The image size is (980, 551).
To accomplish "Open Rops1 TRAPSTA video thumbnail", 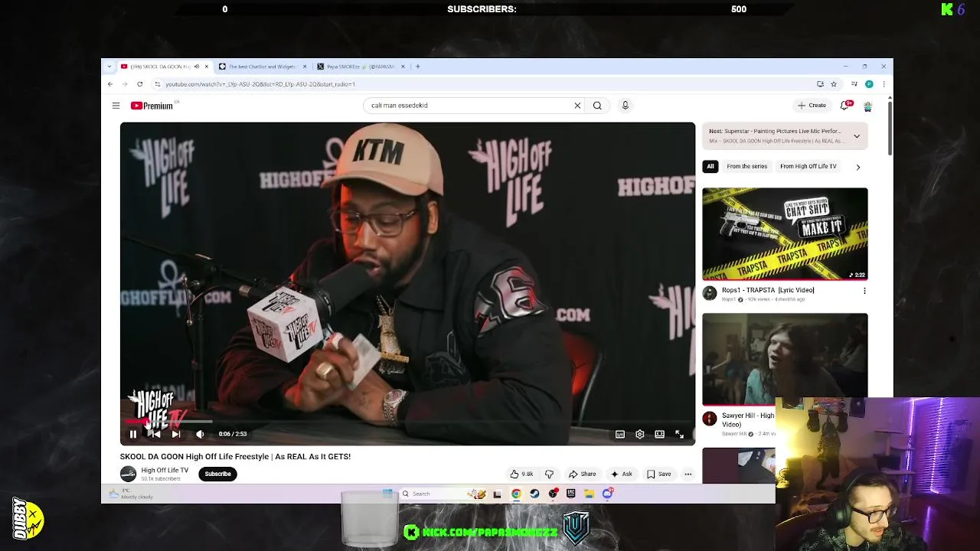I will point(785,233).
